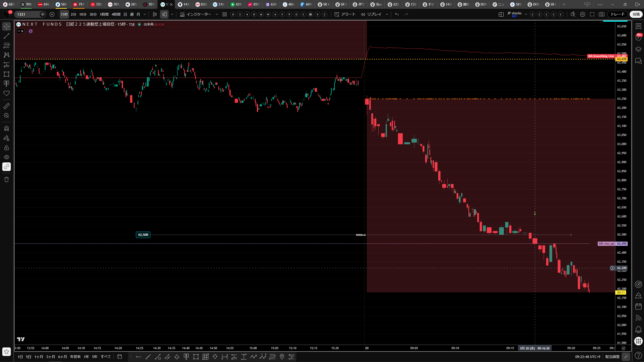Open the patterns drawing tool in left sidebar
The width and height of the screenshot is (644, 362).
[x=7, y=55]
